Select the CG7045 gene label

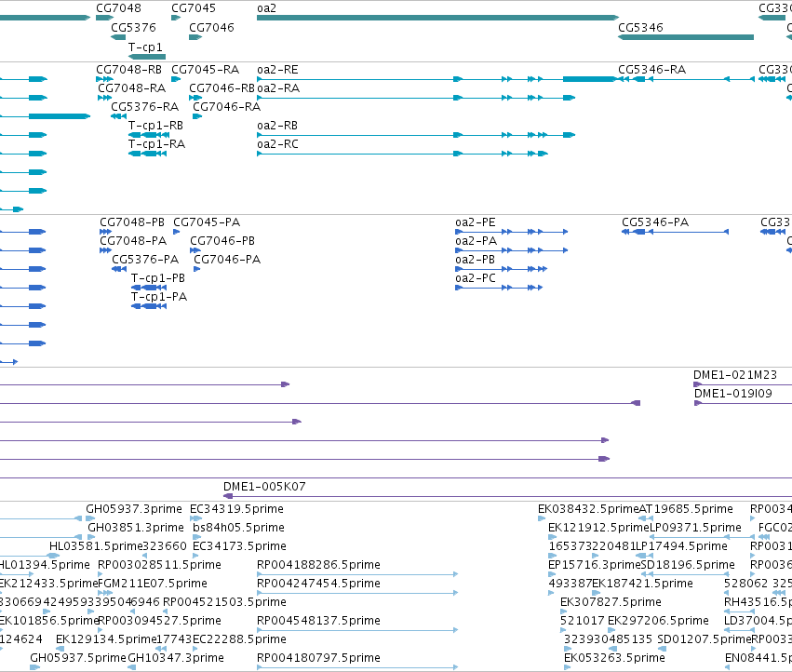[x=193, y=8]
